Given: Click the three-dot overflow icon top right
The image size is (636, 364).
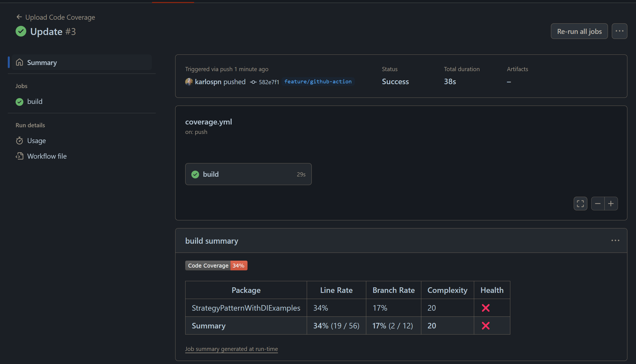Looking at the screenshot, I should pyautogui.click(x=619, y=31).
